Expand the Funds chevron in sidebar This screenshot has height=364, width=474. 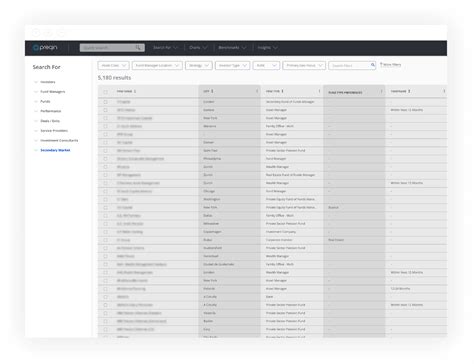pos(36,101)
